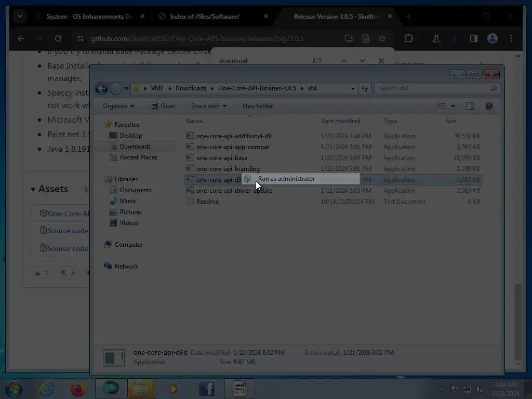Open Explorer help icon
The width and height of the screenshot is (532, 399).
(x=488, y=106)
